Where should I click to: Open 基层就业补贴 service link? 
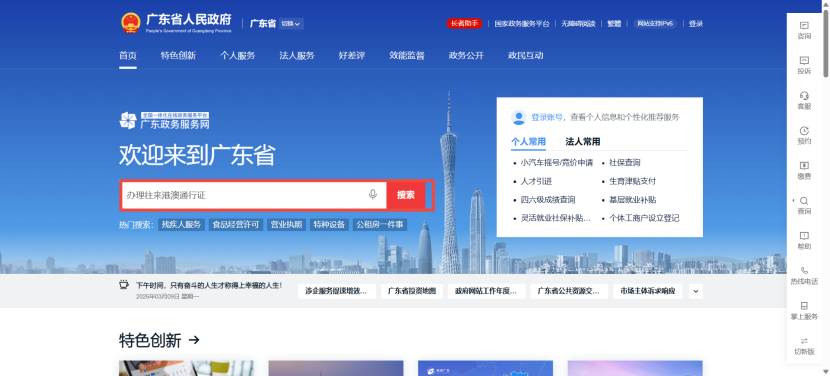(x=633, y=200)
